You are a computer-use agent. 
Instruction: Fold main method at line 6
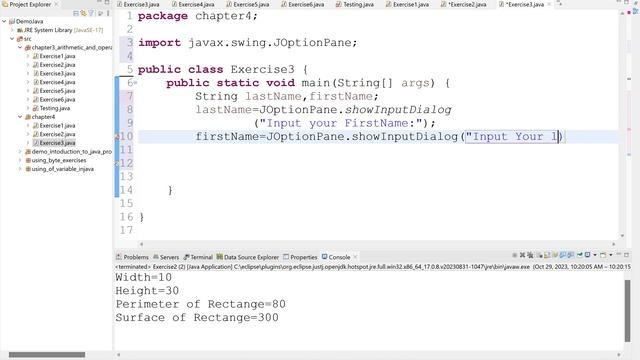[x=136, y=83]
